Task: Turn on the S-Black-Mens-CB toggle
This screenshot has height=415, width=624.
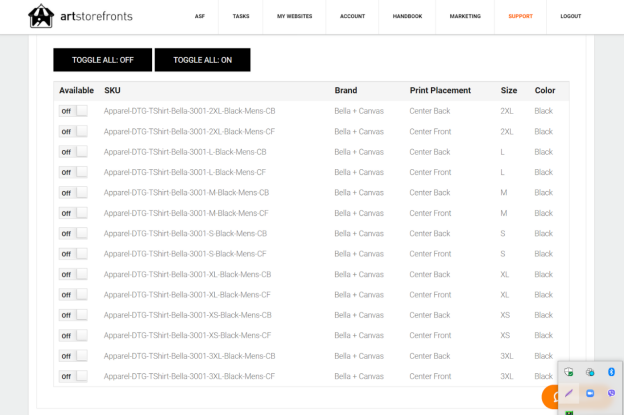Action: [x=73, y=233]
